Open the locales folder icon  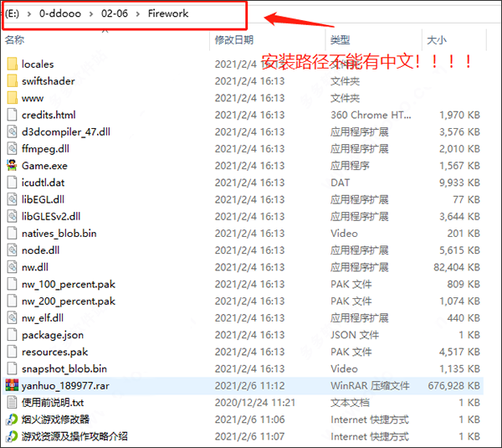click(x=12, y=64)
